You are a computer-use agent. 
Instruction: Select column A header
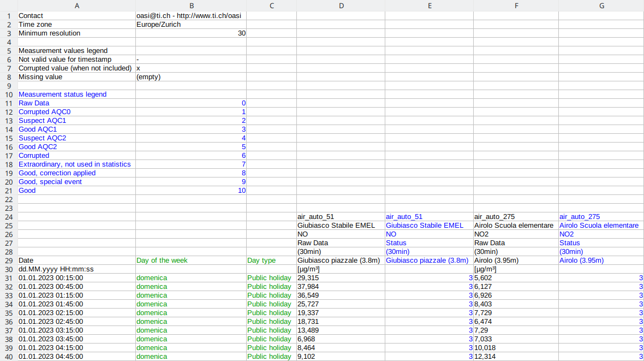coord(76,5)
